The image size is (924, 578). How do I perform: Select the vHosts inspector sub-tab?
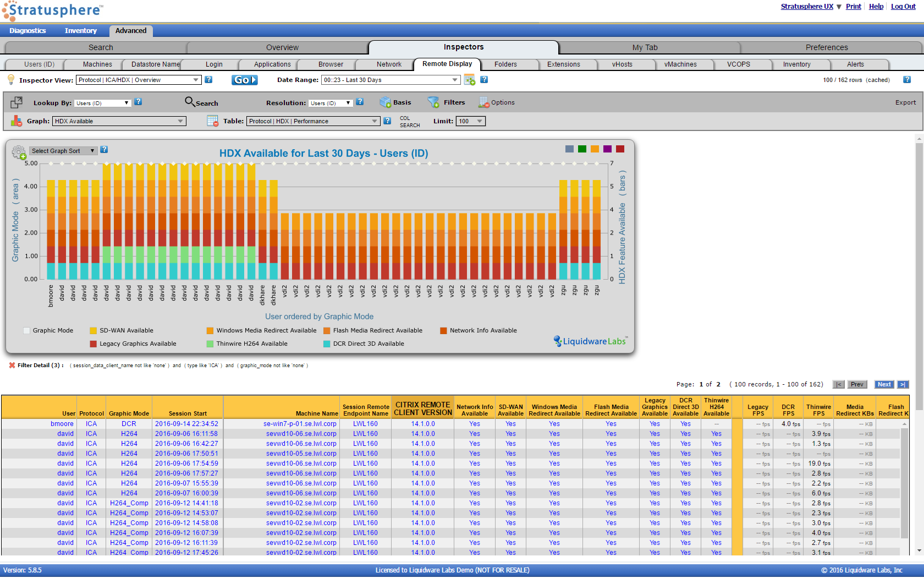click(x=622, y=64)
